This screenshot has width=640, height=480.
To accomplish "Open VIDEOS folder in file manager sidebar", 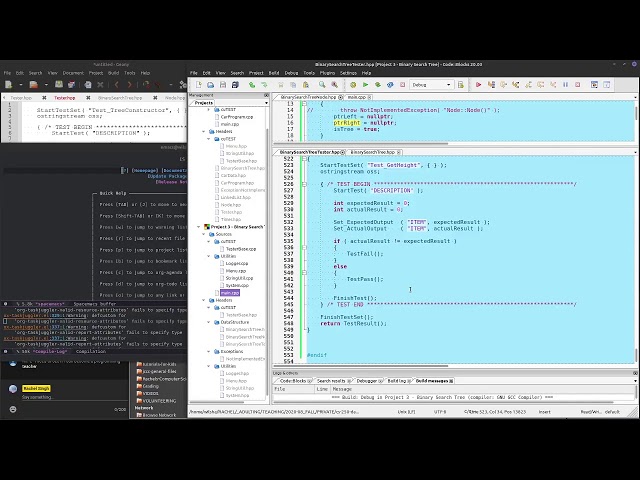I will click(150, 393).
